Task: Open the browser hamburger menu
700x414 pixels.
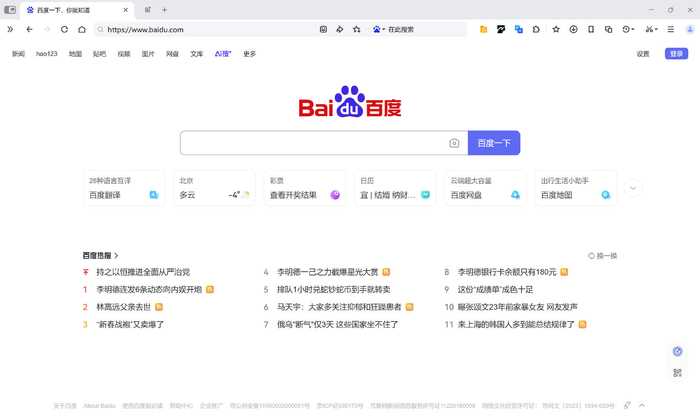Action: click(671, 29)
